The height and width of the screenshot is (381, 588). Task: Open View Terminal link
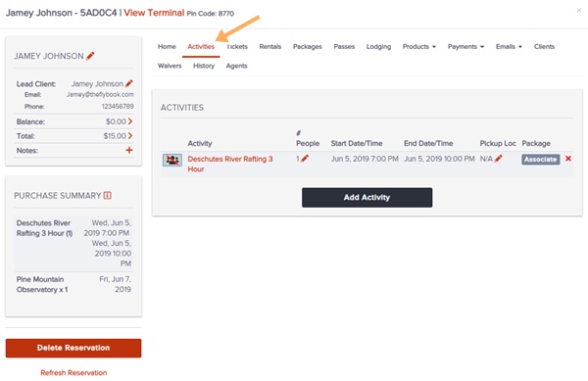(154, 13)
